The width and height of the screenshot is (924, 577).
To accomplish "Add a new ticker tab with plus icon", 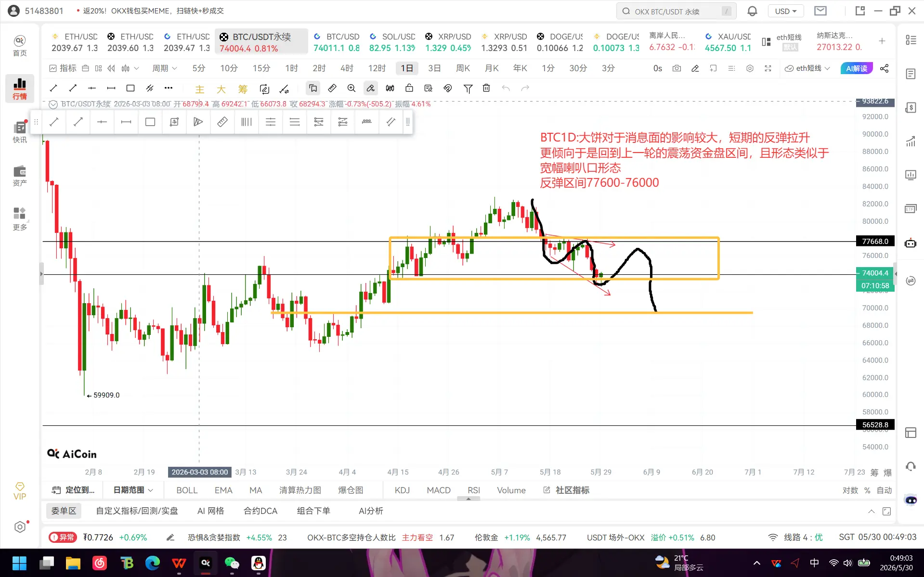I will [x=882, y=41].
